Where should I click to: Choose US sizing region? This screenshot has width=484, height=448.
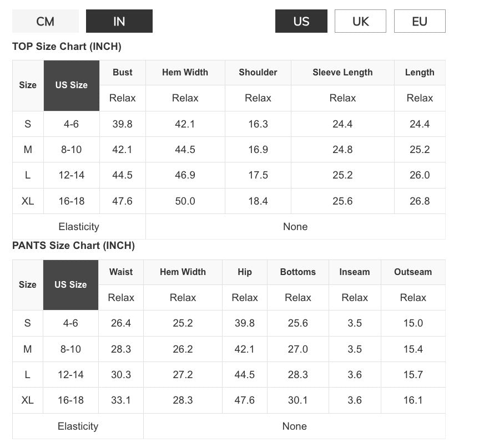pyautogui.click(x=301, y=22)
